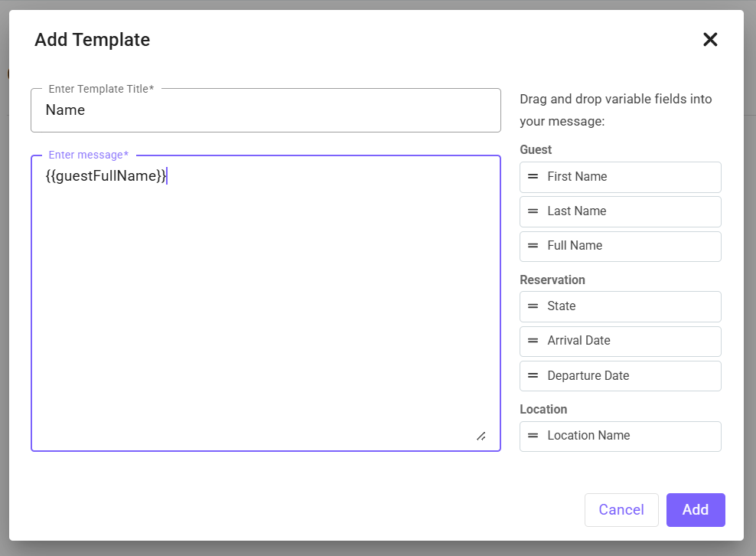Viewport: 756px width, 556px height.
Task: Click the drag handle icon beside State
Action: click(533, 306)
